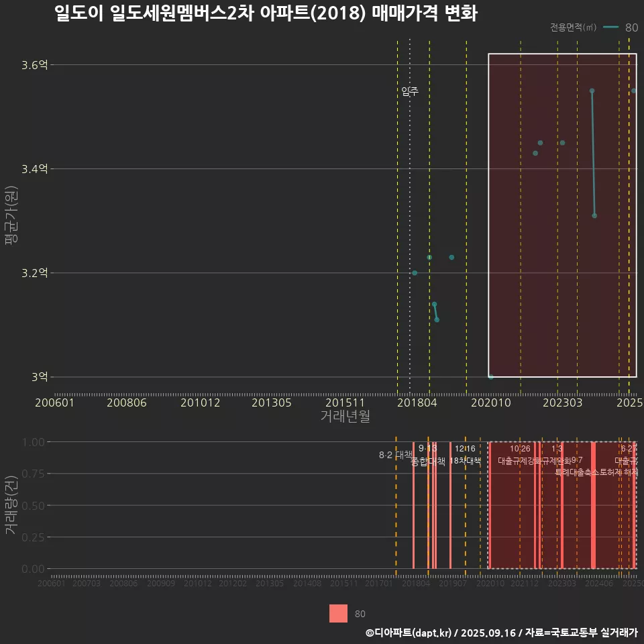Click the '0.00' volume axis label
The image size is (644, 644).
[34, 569]
